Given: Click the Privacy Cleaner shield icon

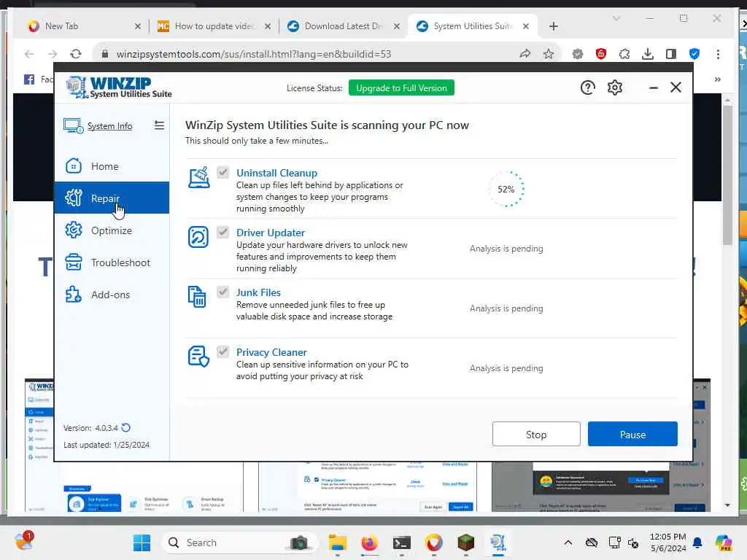Looking at the screenshot, I should (x=198, y=356).
